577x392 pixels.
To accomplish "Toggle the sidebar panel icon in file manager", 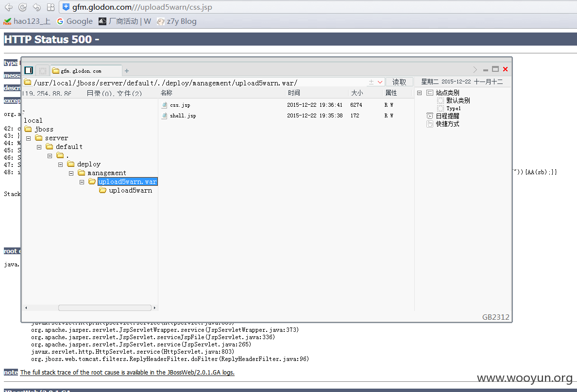I will tap(29, 70).
